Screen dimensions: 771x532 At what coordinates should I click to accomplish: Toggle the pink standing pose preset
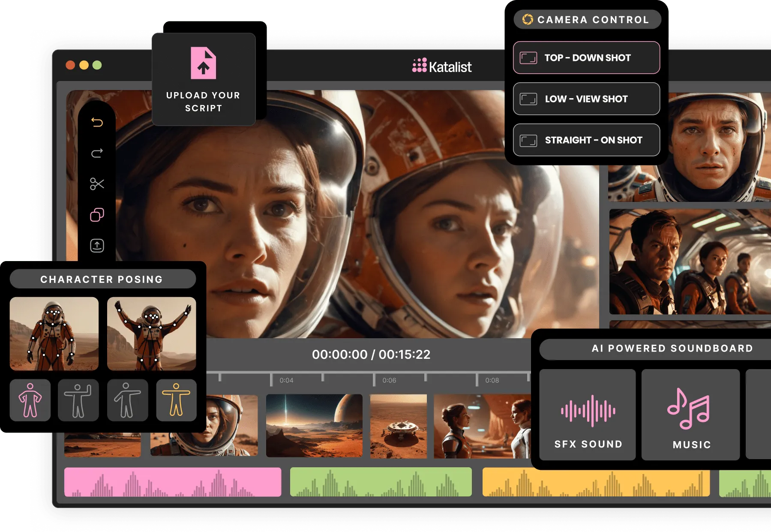point(30,400)
